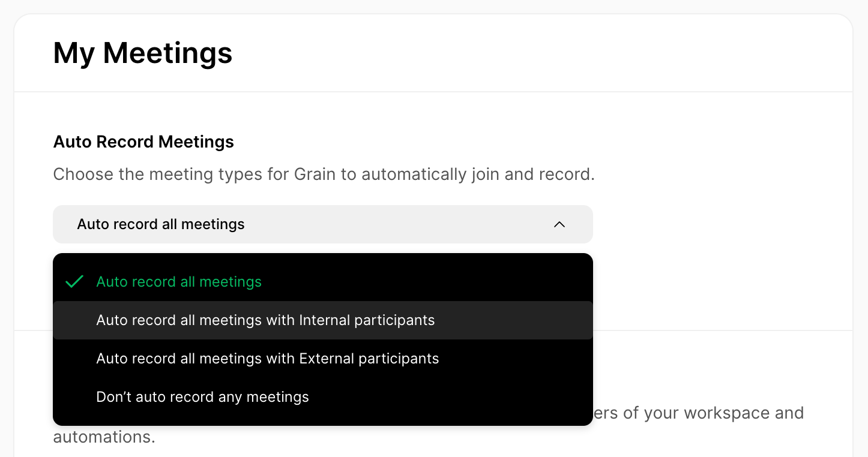The height and width of the screenshot is (457, 868).
Task: Click the gray dropdown's selected value text
Action: 161,224
